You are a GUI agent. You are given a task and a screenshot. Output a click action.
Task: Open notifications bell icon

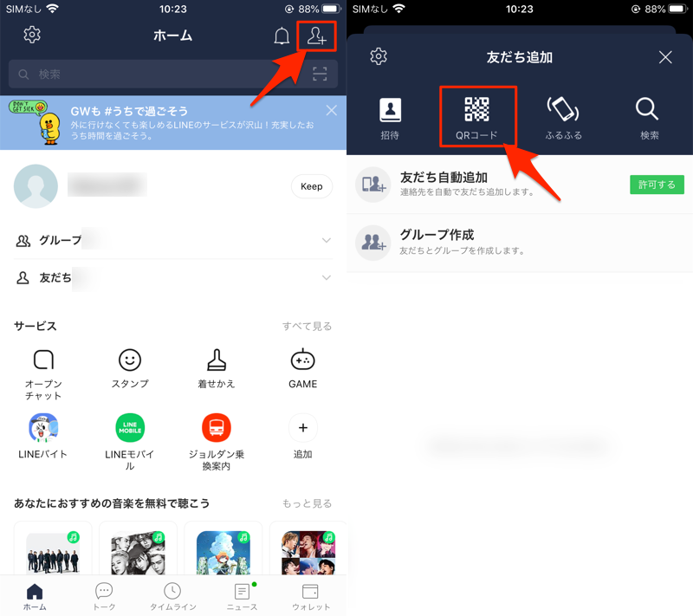[282, 36]
